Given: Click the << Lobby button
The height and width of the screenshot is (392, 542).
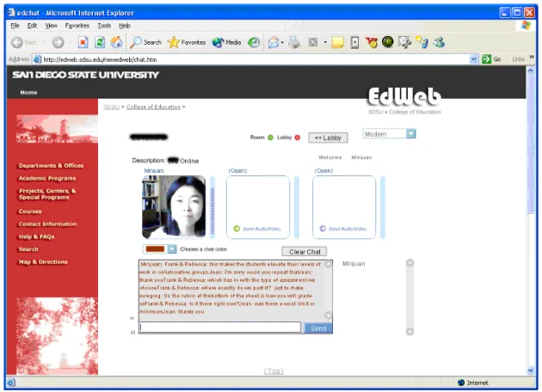Looking at the screenshot, I should [x=328, y=138].
